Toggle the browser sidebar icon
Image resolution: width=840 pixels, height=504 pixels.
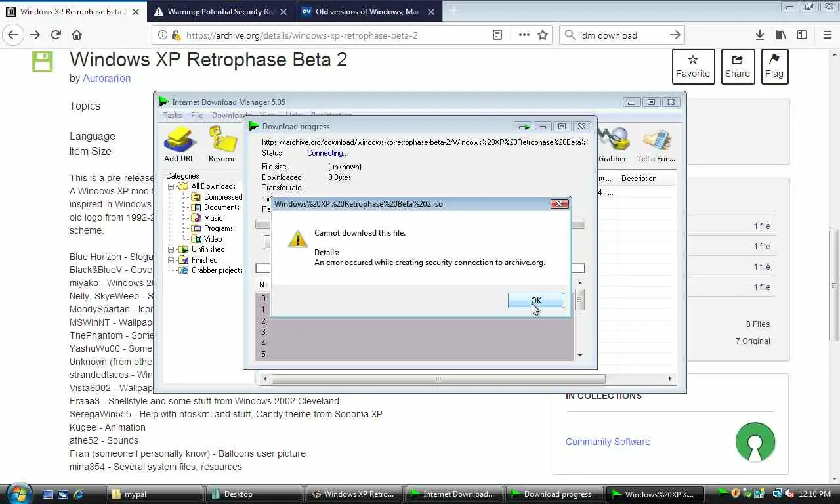[802, 35]
